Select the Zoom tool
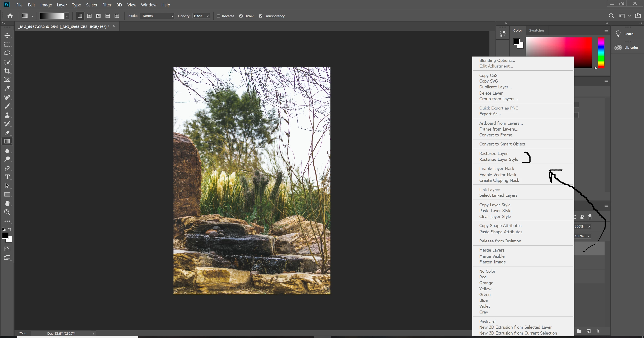 (7, 212)
